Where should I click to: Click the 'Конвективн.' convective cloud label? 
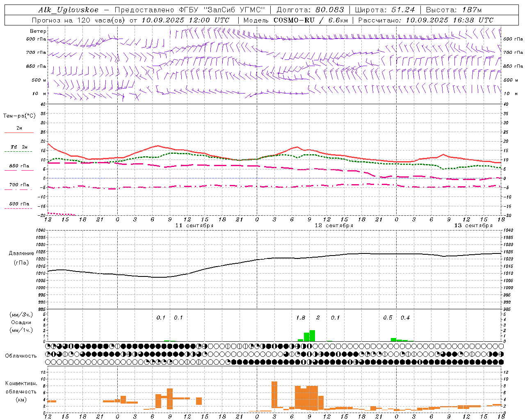[21, 383]
